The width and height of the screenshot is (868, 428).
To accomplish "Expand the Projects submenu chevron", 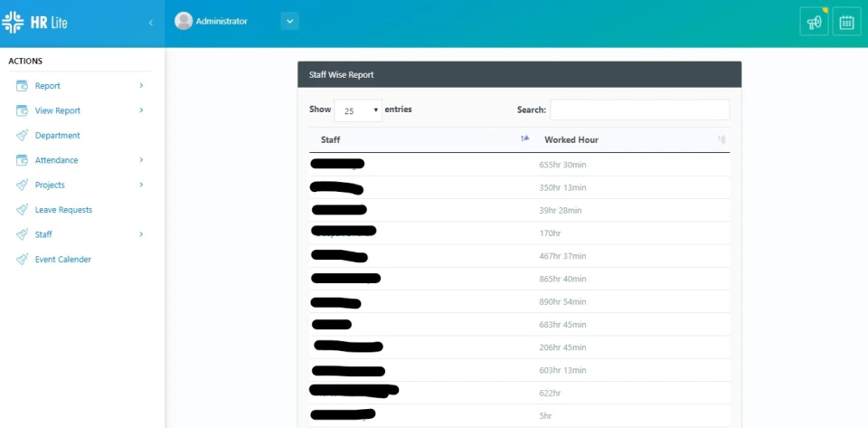I will [141, 185].
